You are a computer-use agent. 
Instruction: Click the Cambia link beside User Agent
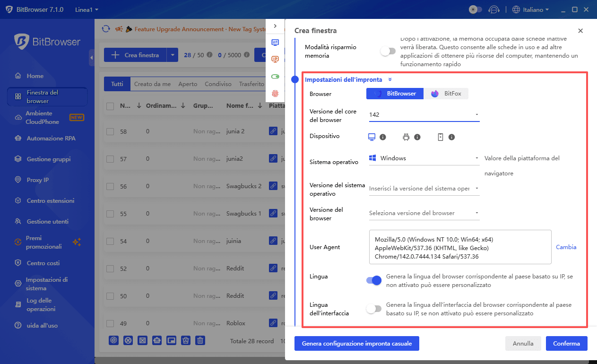point(566,247)
